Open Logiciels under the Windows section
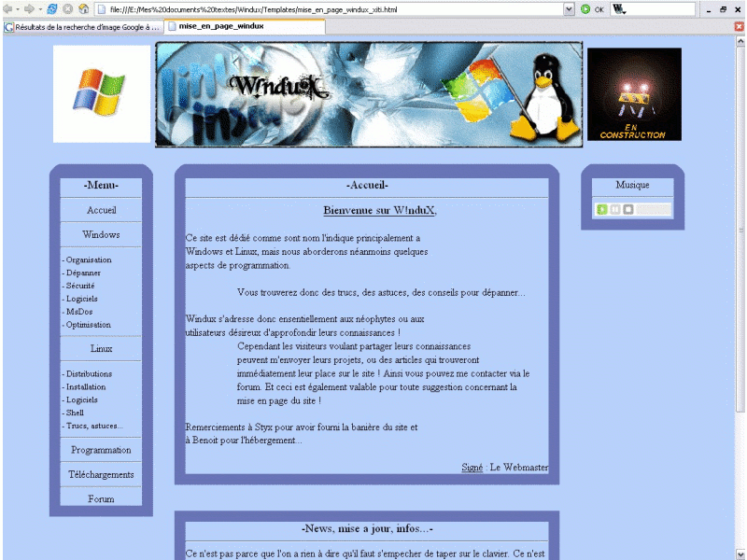 coord(80,299)
